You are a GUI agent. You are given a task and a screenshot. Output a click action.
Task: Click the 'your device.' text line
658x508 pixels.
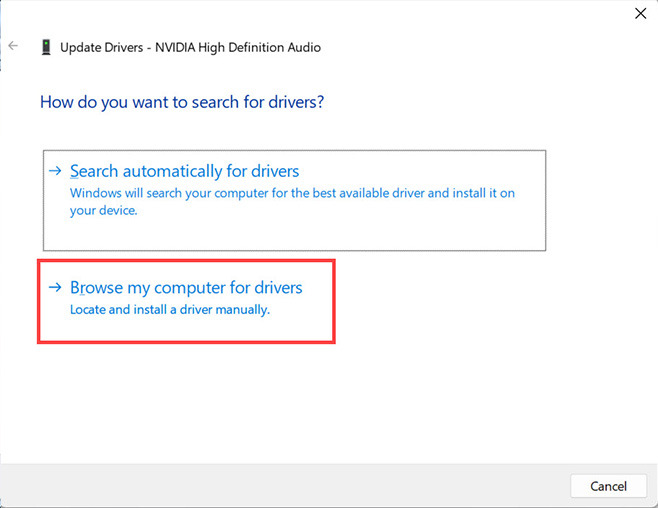click(x=103, y=211)
